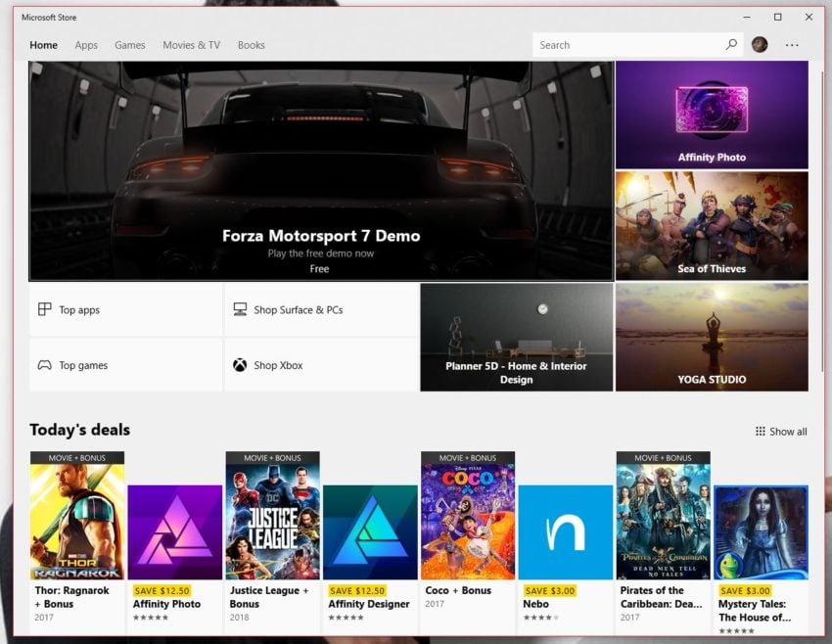Click the Affinity Designer star rating
This screenshot has width=832, height=644.
(x=346, y=618)
